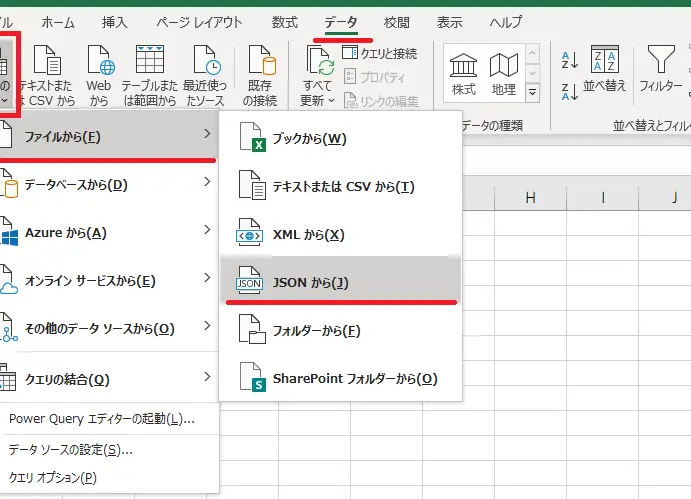Open the データベースから(D) submenu

pyautogui.click(x=108, y=185)
